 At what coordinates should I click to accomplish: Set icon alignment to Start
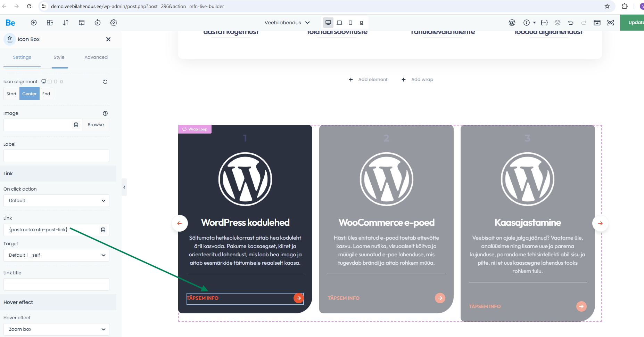[x=11, y=94]
